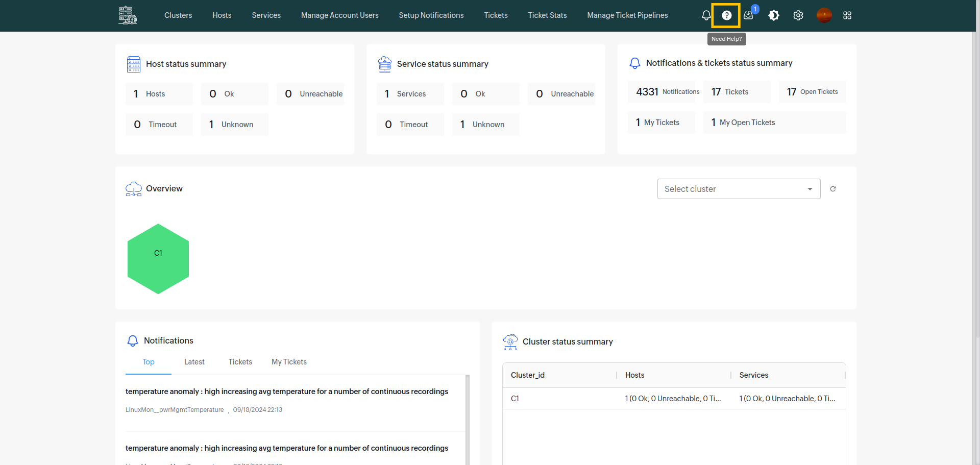Click C1 row Hosts cell '1 (0 Ok, 0 Unreachable'
This screenshot has width=980, height=465.
[673, 399]
